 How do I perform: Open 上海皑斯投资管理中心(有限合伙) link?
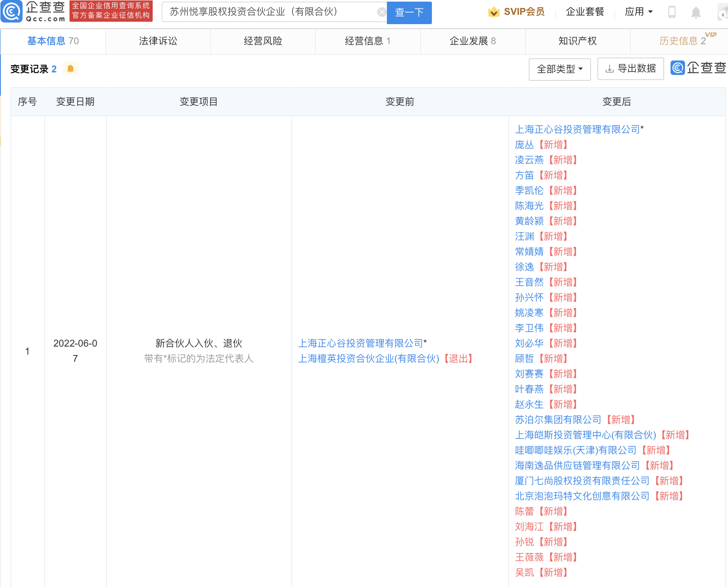[585, 435]
